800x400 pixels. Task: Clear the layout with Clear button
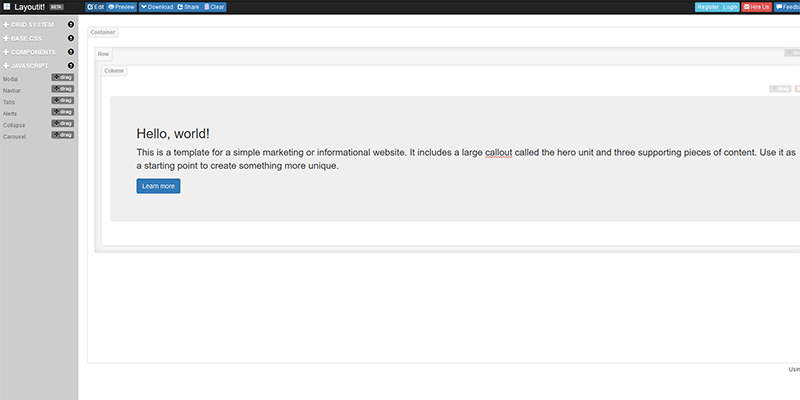tap(214, 7)
